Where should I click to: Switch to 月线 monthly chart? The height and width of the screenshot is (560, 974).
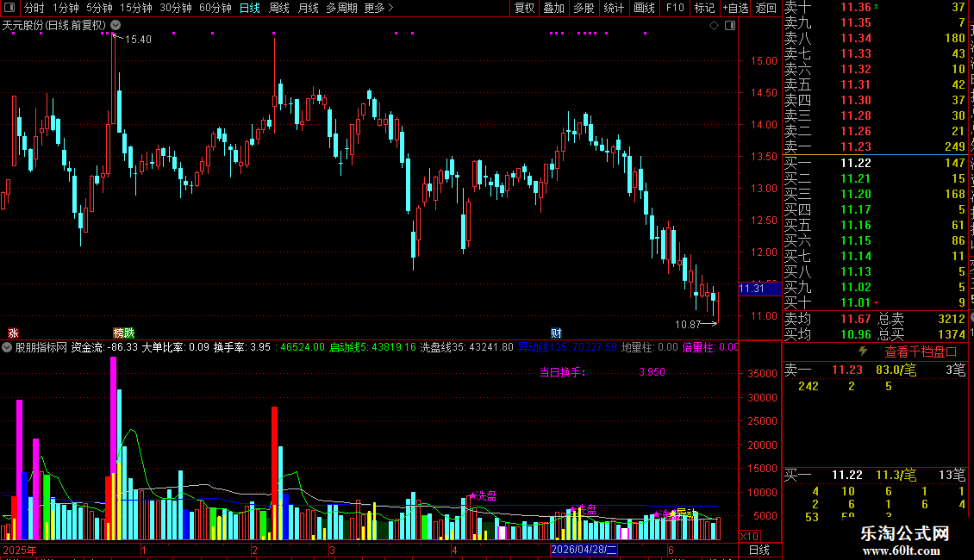(x=308, y=8)
